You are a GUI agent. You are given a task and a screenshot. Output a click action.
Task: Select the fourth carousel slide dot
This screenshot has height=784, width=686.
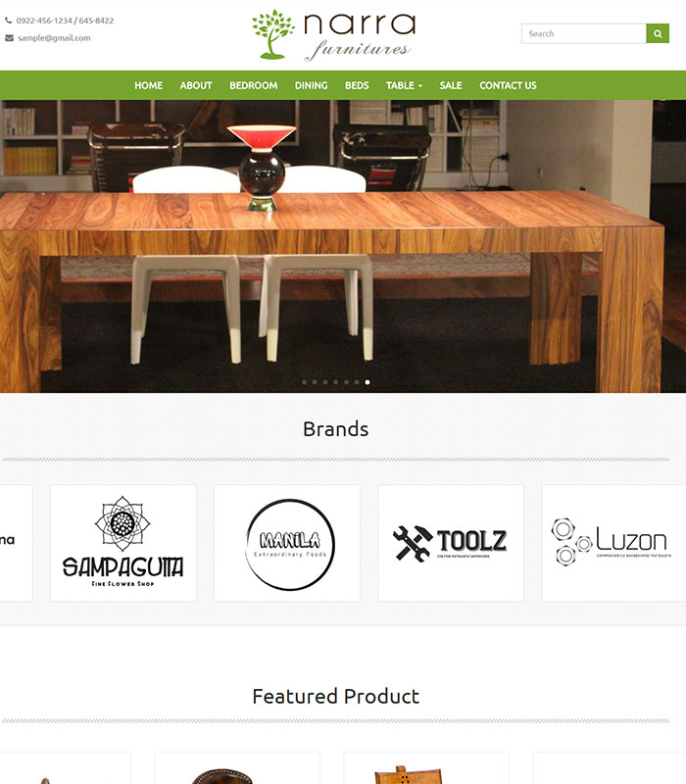pos(335,382)
